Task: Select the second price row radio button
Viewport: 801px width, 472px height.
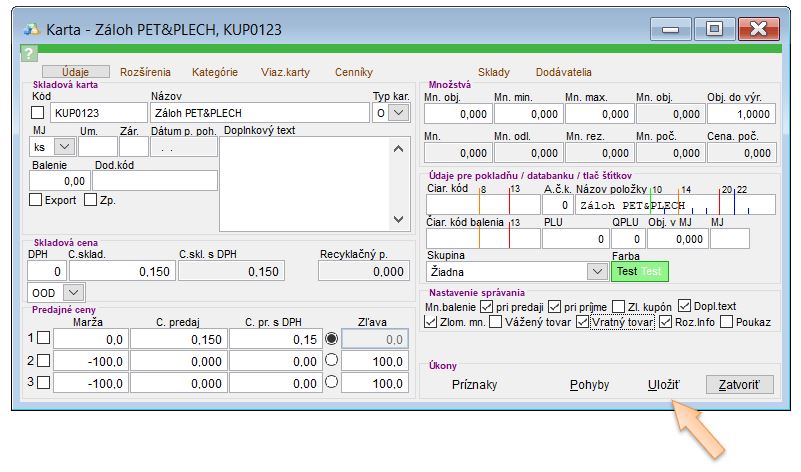Action: 332,360
